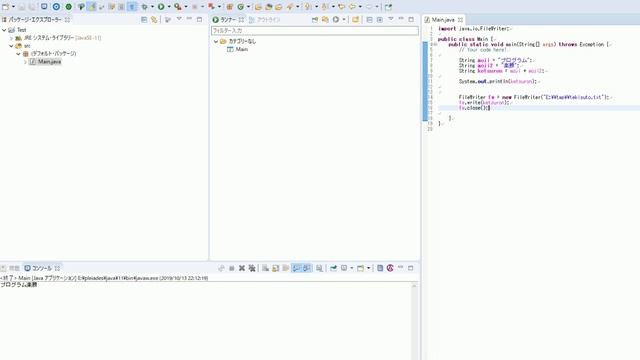640x360 pixels.
Task: Close the Main.java editor tab
Action: [x=460, y=20]
